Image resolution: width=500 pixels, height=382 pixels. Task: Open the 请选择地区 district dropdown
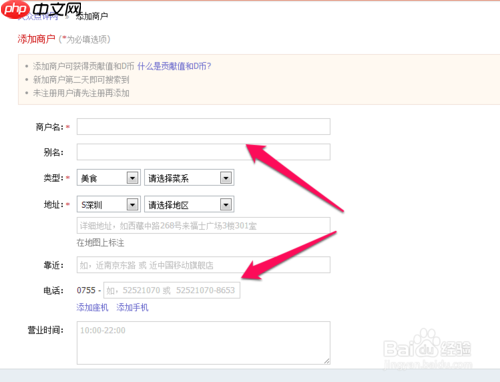(x=189, y=204)
